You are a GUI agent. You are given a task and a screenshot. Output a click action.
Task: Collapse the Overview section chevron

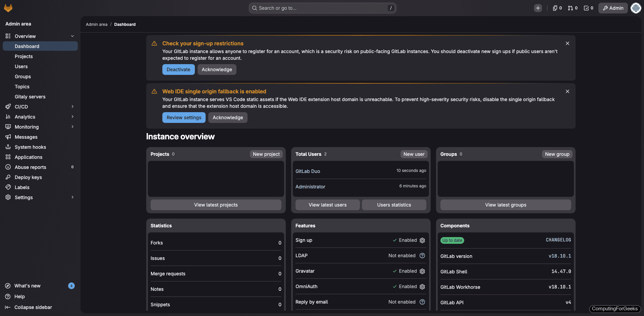coord(72,36)
